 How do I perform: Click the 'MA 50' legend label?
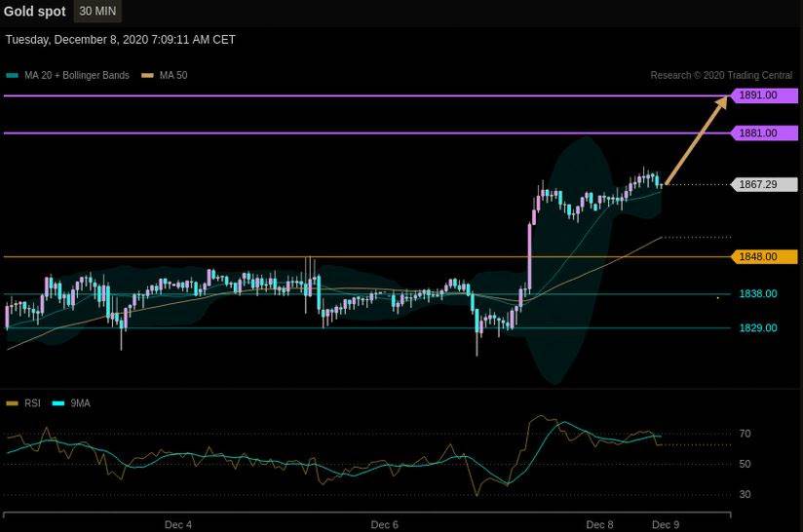tap(173, 75)
